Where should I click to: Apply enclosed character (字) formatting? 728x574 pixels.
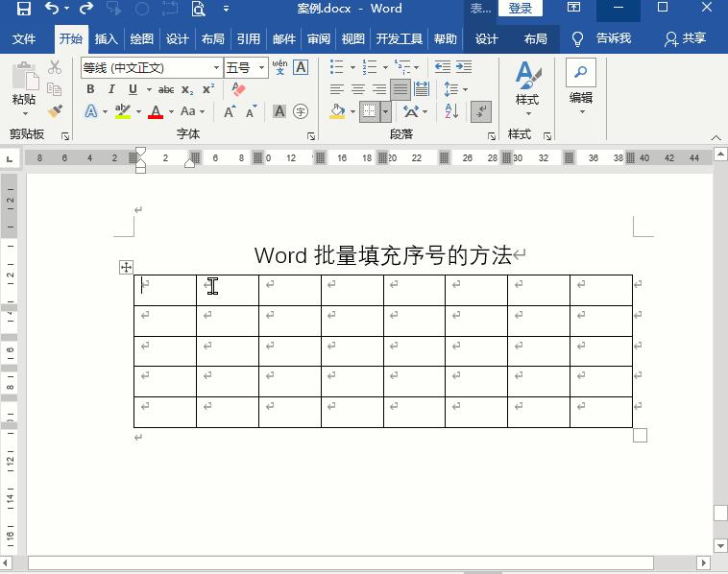(301, 111)
